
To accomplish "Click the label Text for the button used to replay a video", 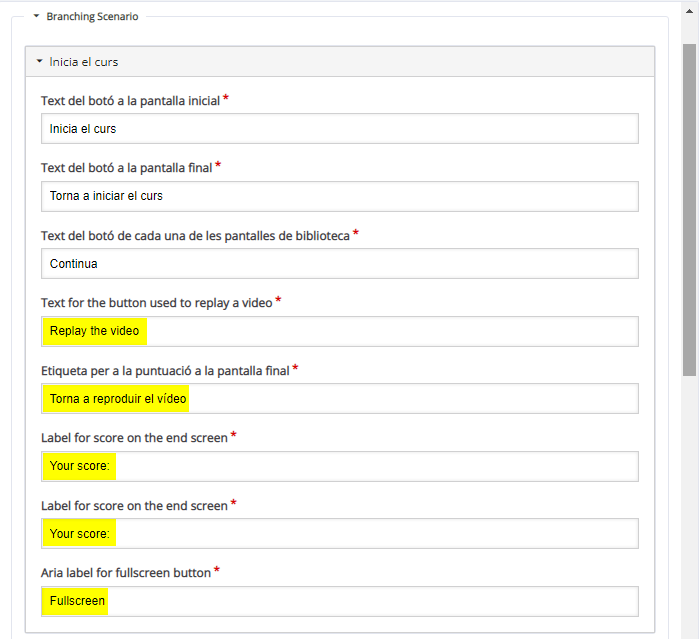I will click(x=156, y=303).
